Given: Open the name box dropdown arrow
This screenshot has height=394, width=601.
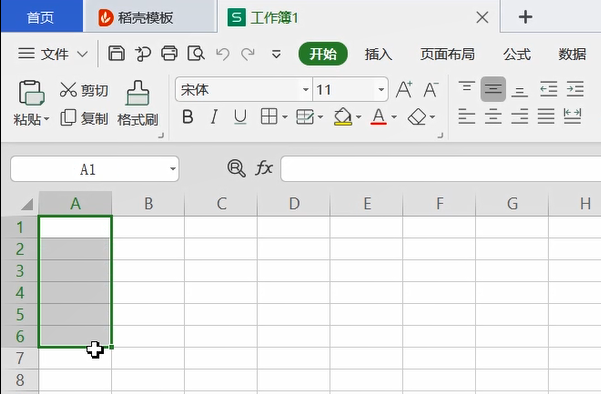Looking at the screenshot, I should pos(173,169).
